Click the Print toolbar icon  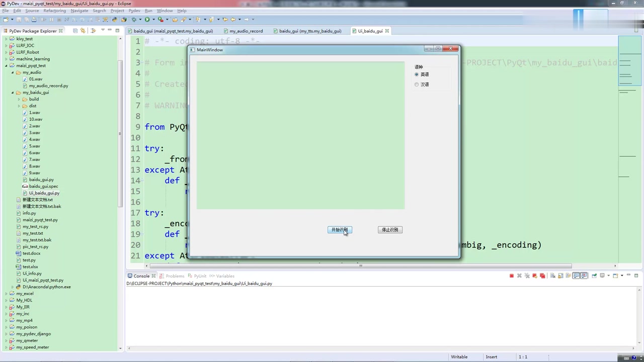pos(34,20)
